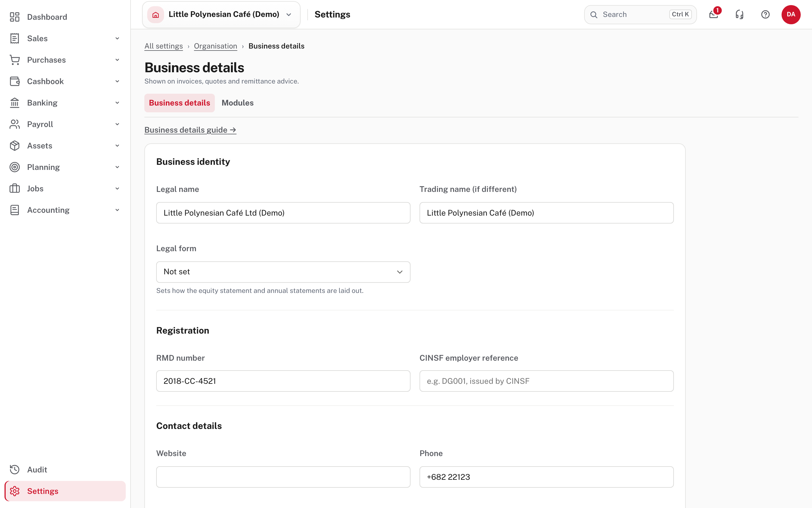Screen dimensions: 812x508
Task: Click the CINSF employer reference field
Action: pyautogui.click(x=546, y=381)
